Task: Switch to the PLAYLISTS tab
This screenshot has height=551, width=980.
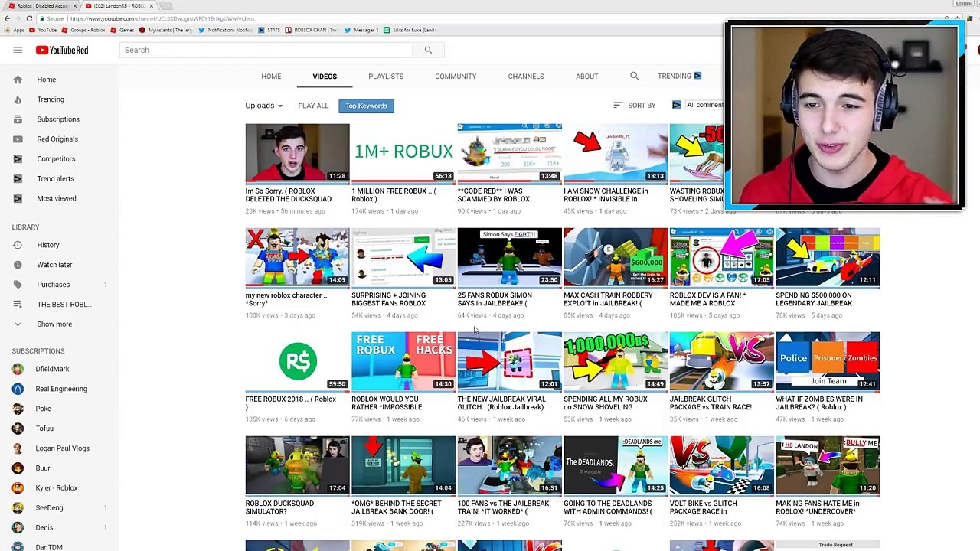Action: [x=386, y=77]
